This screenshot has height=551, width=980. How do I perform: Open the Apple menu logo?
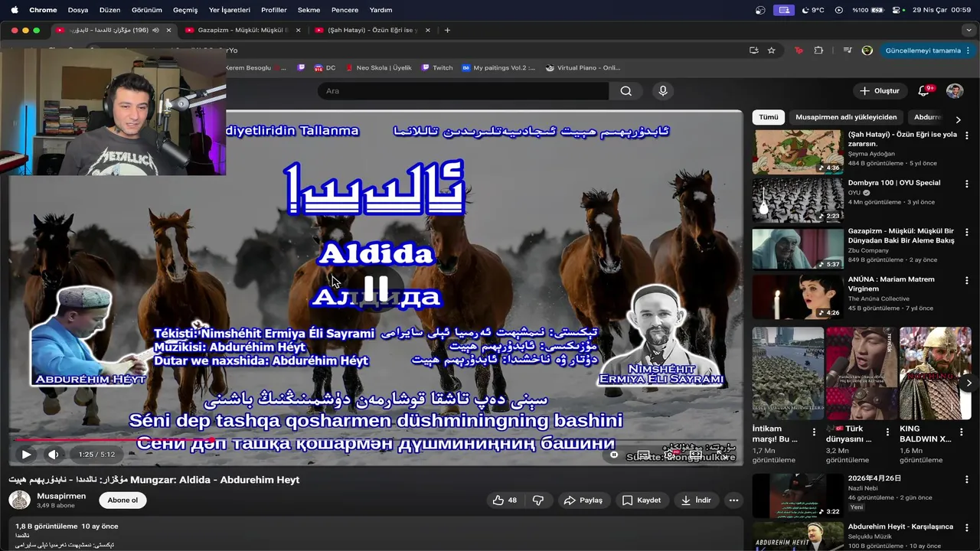pos(14,10)
